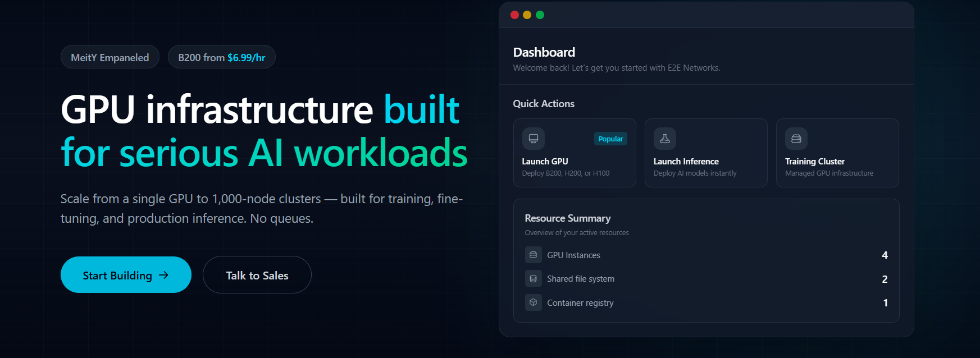The width and height of the screenshot is (980, 358).
Task: Click the GPU Instances count 4
Action: pyautogui.click(x=885, y=255)
